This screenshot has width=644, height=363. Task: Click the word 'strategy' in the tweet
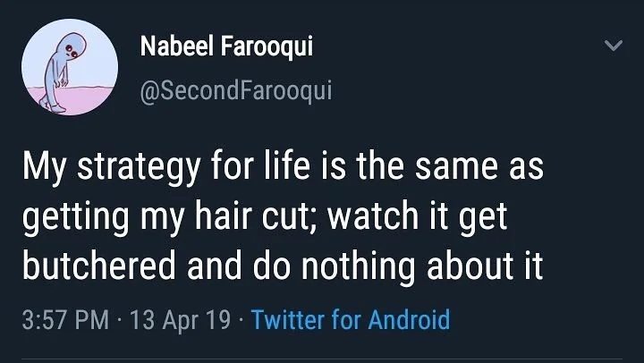click(x=139, y=167)
